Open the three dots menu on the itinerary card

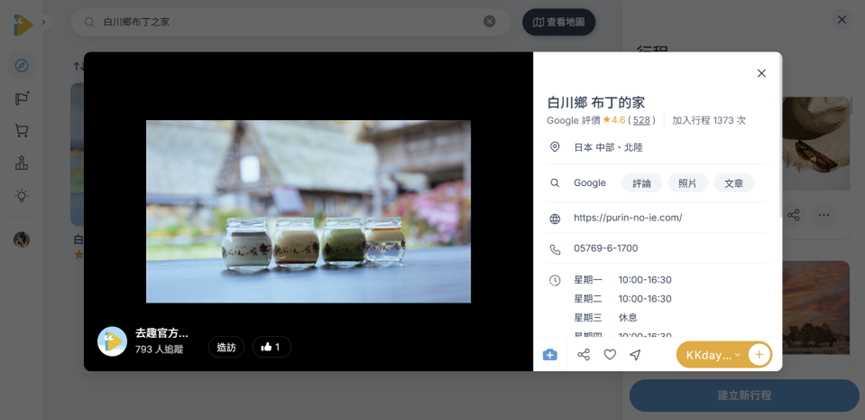824,215
